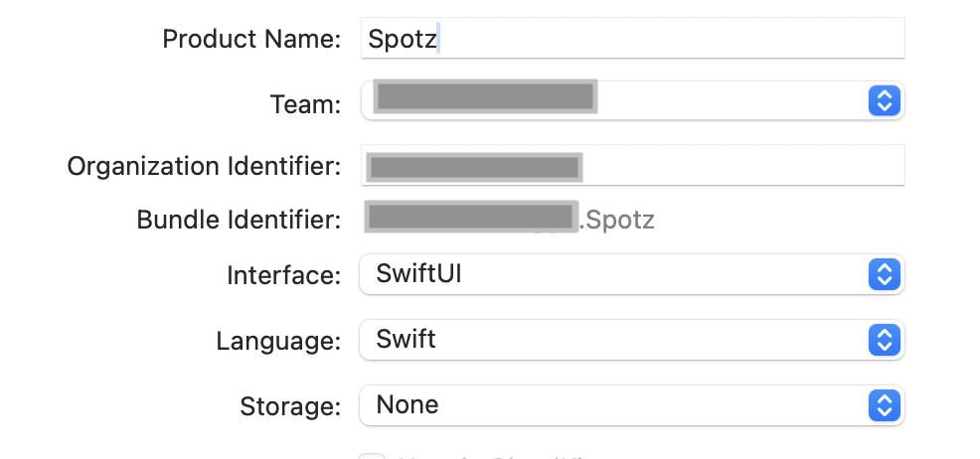Click the Storage popup chevron icon
The width and height of the screenshot is (980, 459).
[884, 405]
